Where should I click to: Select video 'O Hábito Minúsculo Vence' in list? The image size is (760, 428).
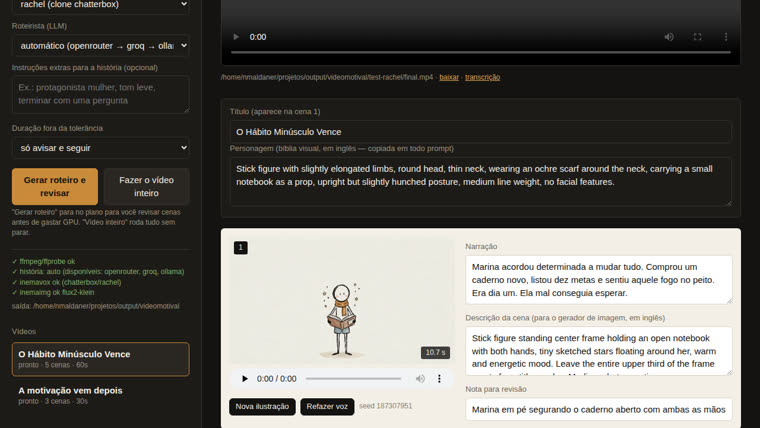tap(100, 359)
